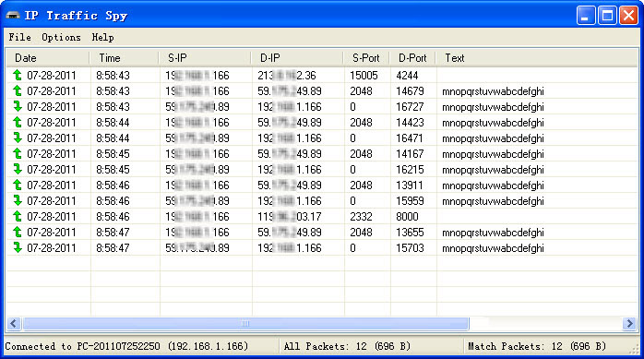This screenshot has height=359, width=644.
Task: Click the D-Port column header
Action: [x=412, y=58]
